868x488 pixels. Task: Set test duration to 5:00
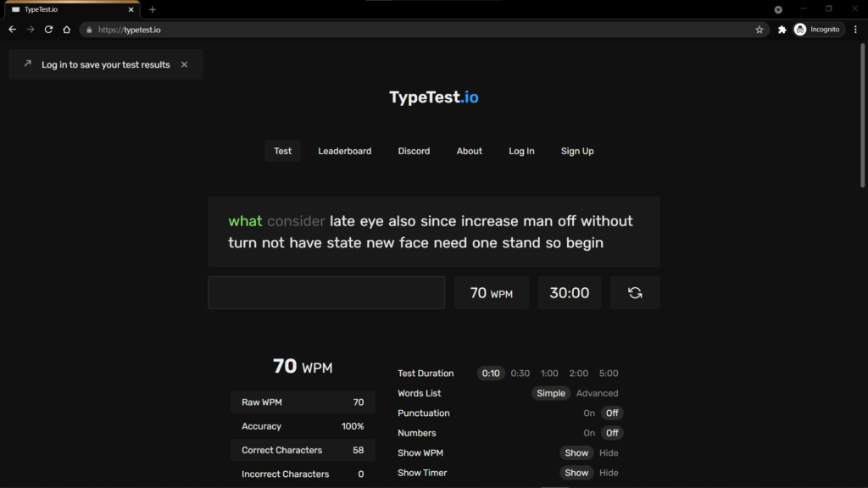point(609,374)
